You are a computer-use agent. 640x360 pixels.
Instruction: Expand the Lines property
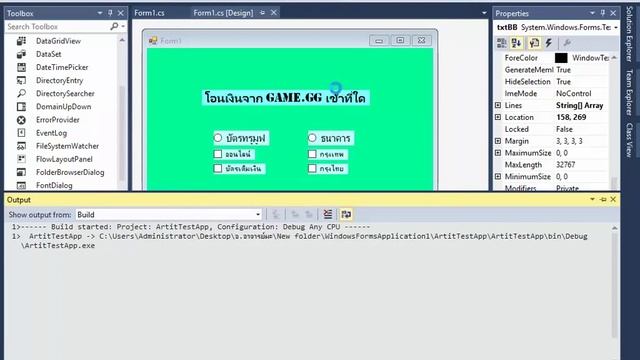[498, 105]
